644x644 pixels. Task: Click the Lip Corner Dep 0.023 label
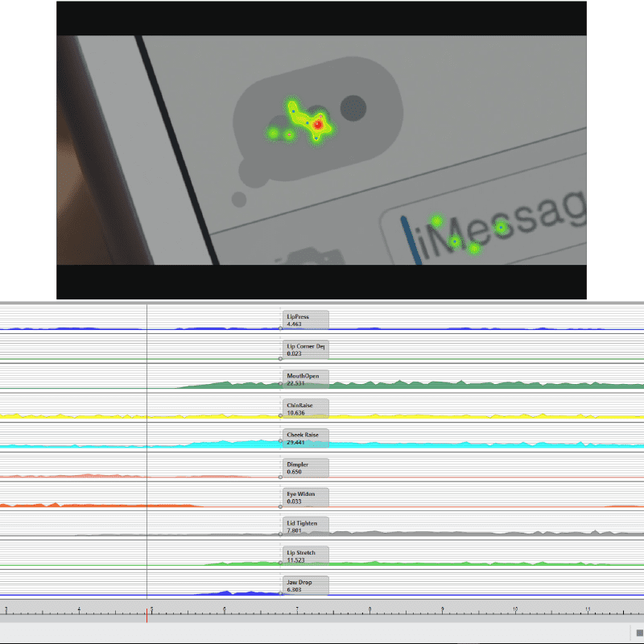(x=306, y=349)
